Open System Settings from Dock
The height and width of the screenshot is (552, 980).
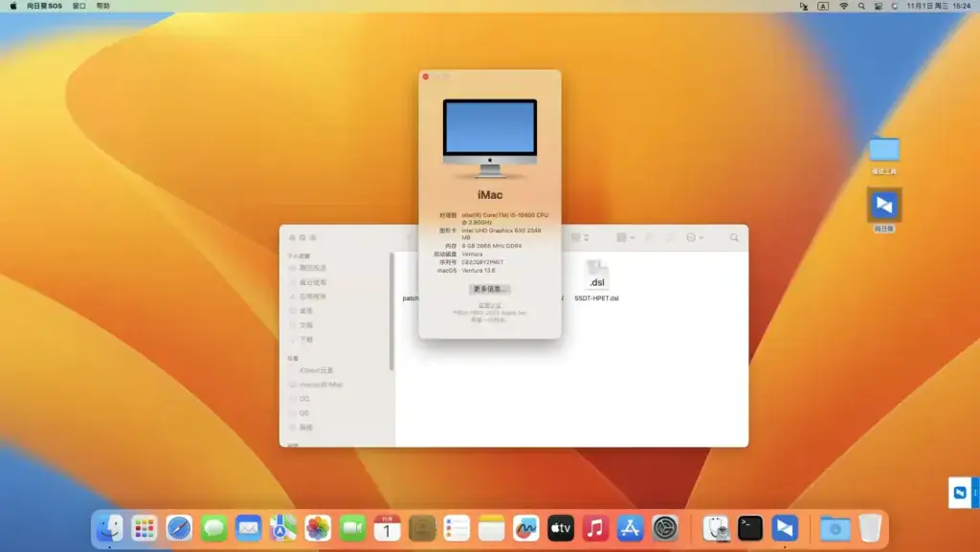click(x=664, y=528)
